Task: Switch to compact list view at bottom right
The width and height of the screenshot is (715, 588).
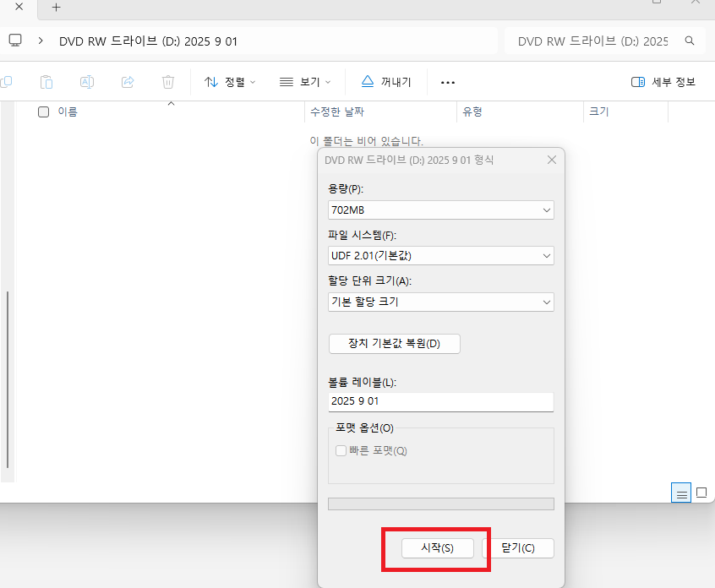Action: click(x=681, y=493)
